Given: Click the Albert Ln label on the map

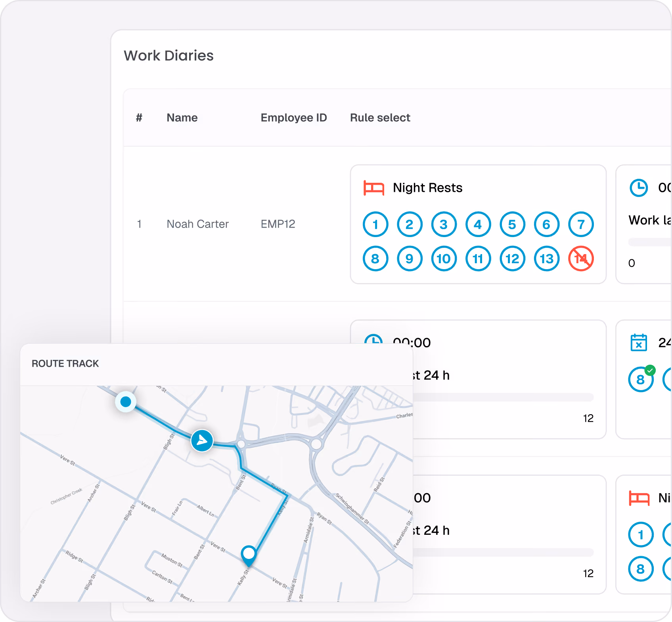Looking at the screenshot, I should 206,511.
